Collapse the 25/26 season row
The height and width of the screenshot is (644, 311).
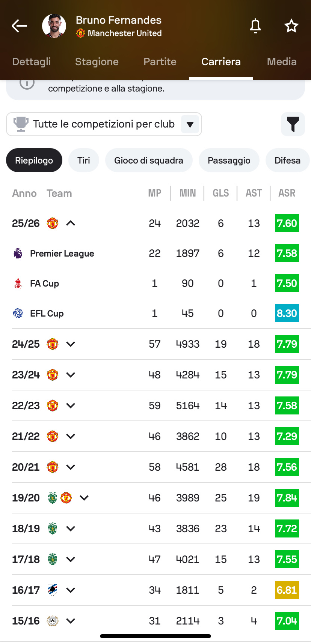point(71,223)
